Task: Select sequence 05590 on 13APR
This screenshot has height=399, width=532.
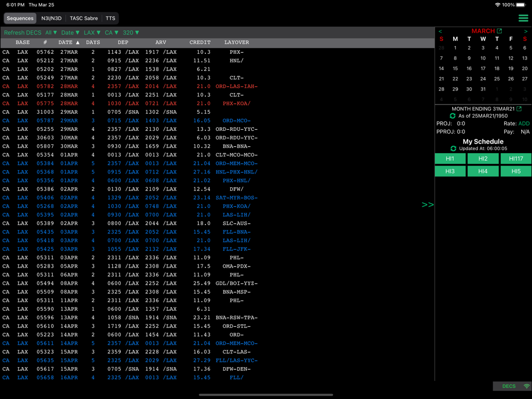Action: click(x=217, y=309)
